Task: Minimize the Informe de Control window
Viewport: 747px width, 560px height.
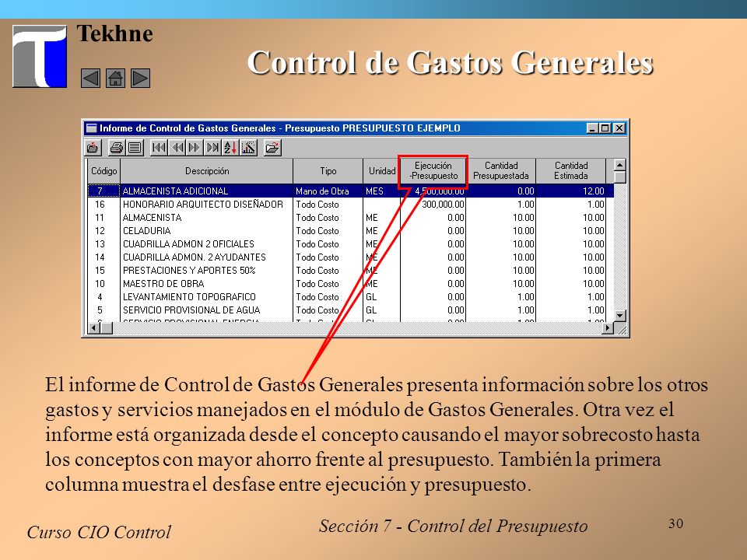Action: (x=592, y=128)
